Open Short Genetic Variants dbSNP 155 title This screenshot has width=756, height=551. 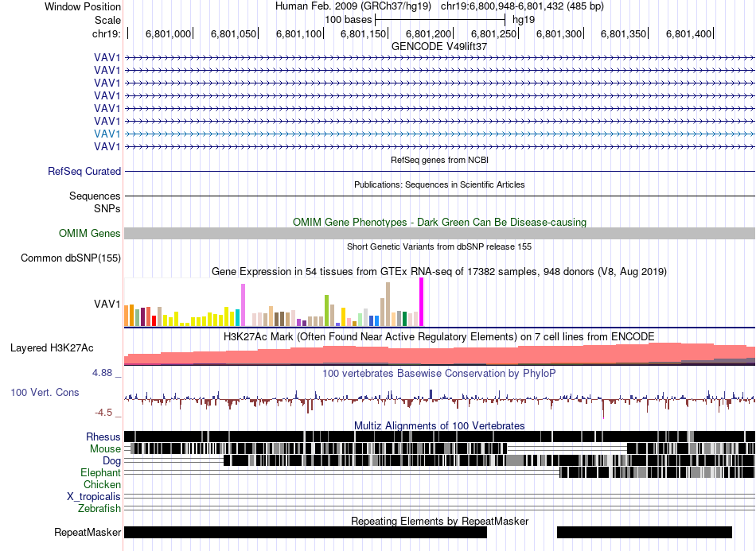coord(439,246)
